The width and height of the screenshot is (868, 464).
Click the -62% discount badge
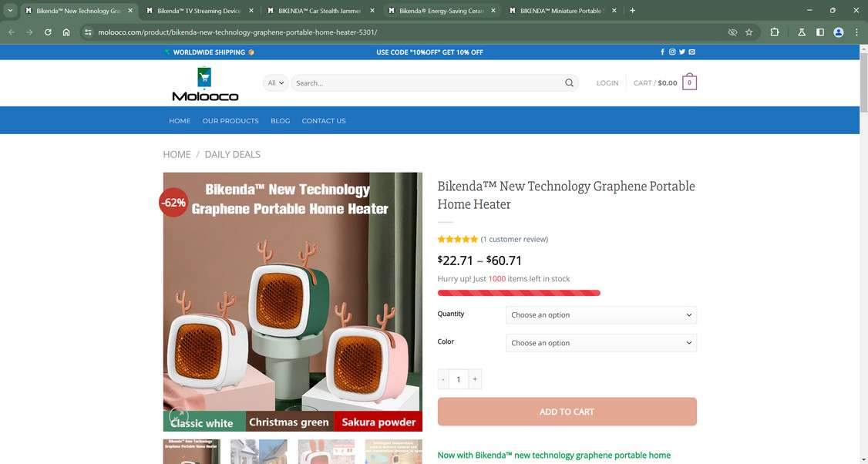coord(173,203)
